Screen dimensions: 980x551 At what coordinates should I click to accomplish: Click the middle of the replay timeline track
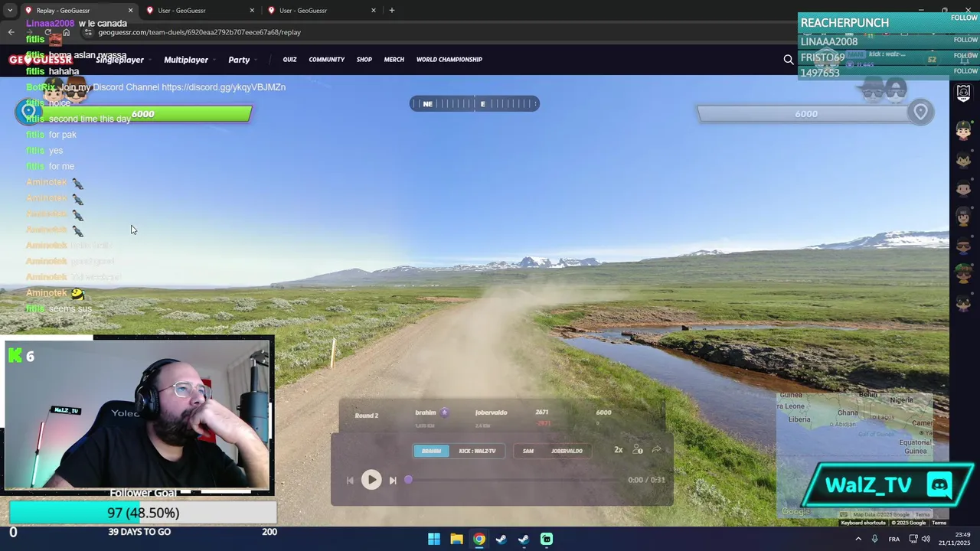click(x=515, y=480)
